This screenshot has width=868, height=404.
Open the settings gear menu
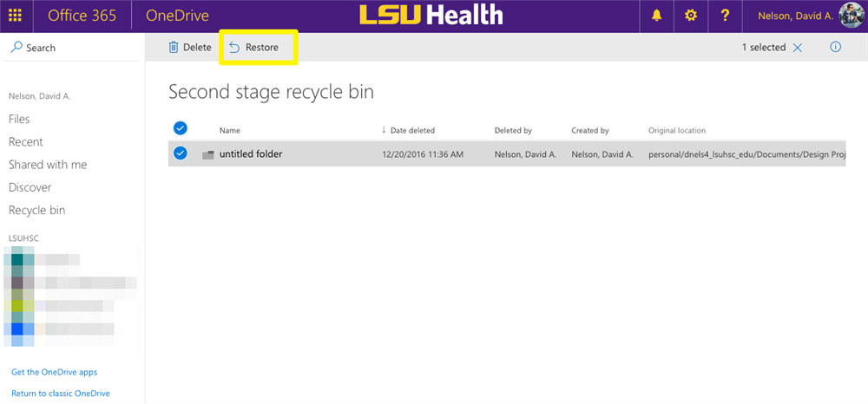tap(691, 16)
